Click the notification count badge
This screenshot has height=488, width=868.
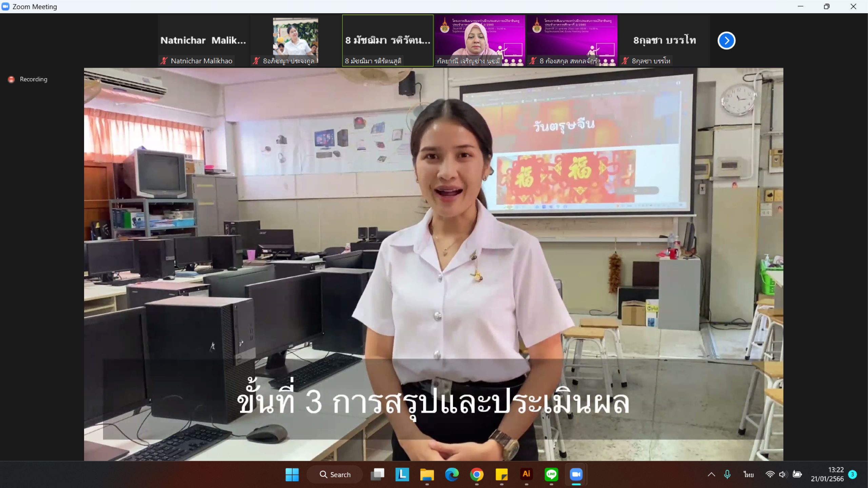(852, 474)
